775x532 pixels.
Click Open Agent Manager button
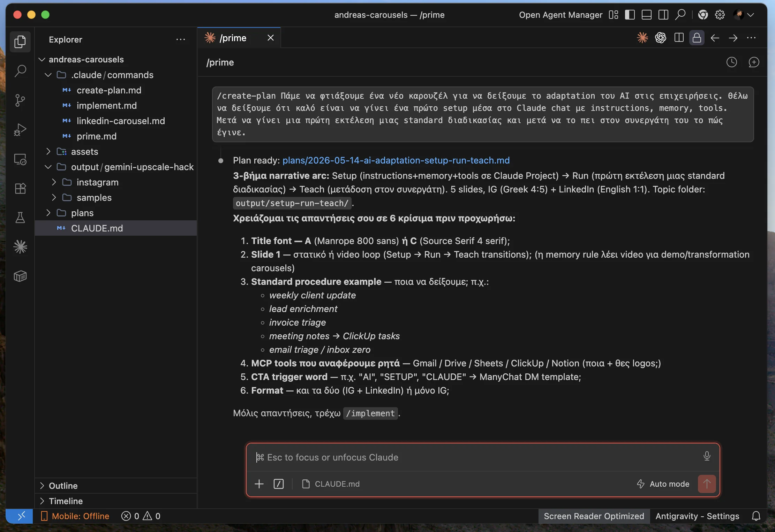560,15
